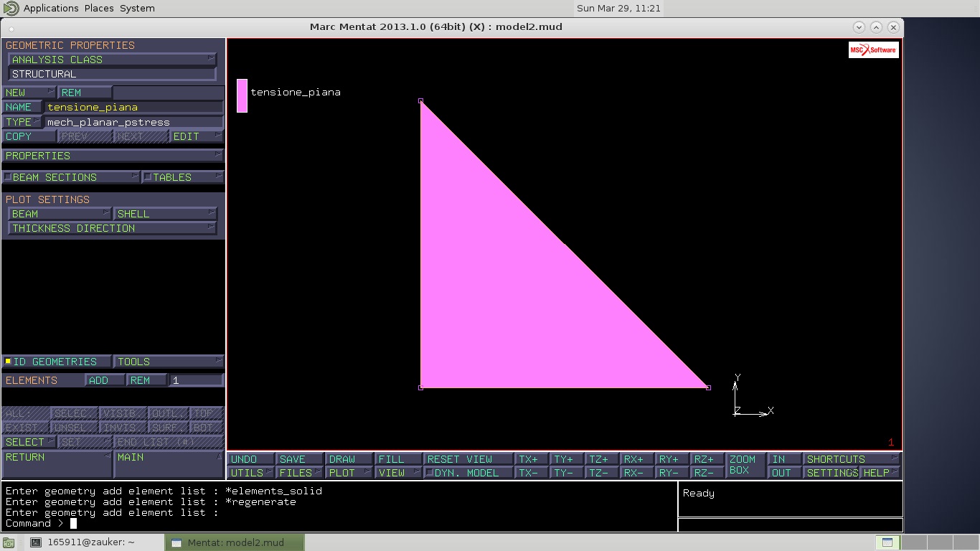Open the TOOLS menu
This screenshot has height=551, width=980.
click(x=169, y=362)
